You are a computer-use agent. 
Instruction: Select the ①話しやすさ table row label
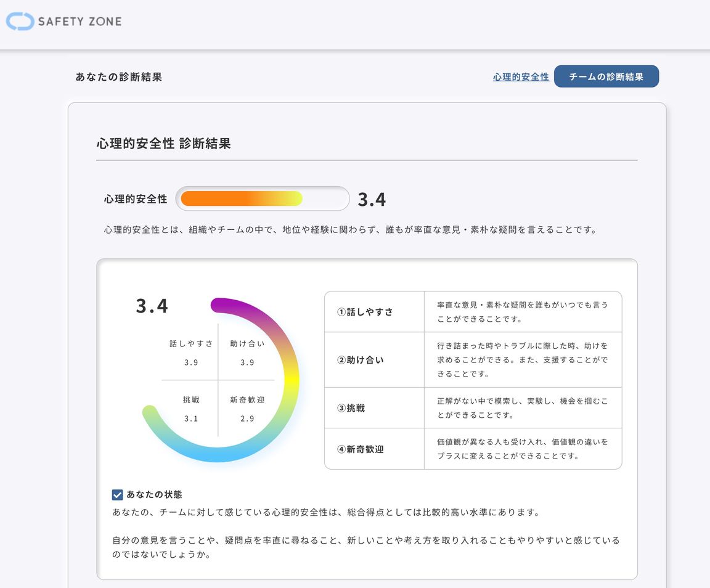pos(365,312)
